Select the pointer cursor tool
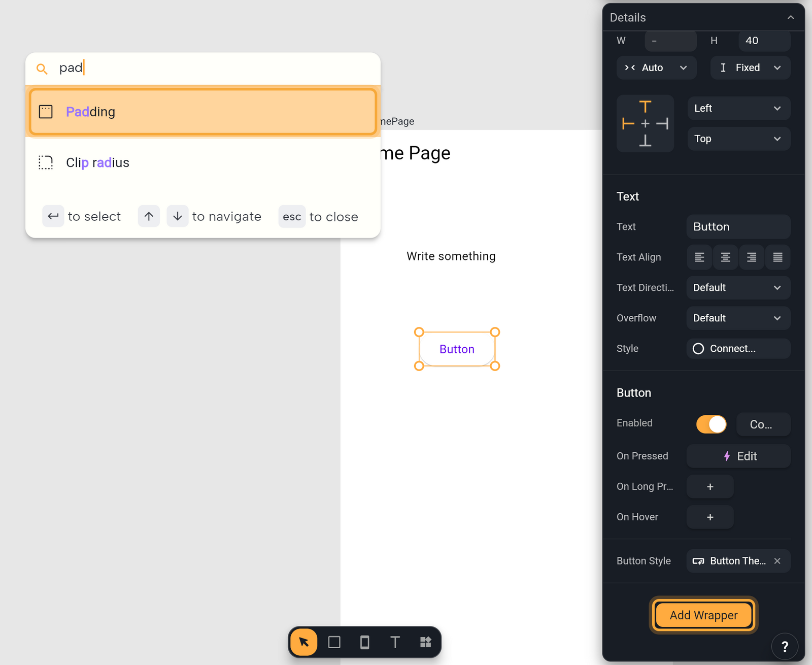812x665 pixels. pyautogui.click(x=304, y=642)
